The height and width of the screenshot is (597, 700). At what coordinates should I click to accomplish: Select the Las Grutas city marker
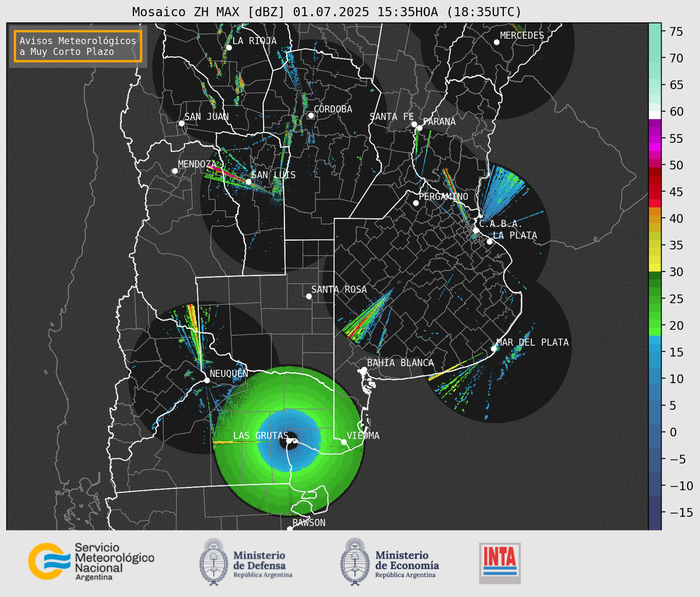pos(289,441)
